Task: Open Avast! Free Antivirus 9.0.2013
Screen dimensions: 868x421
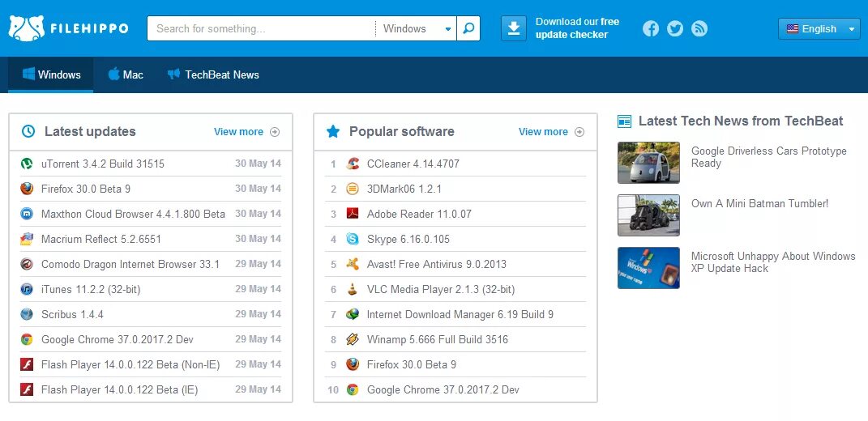Action: click(436, 264)
